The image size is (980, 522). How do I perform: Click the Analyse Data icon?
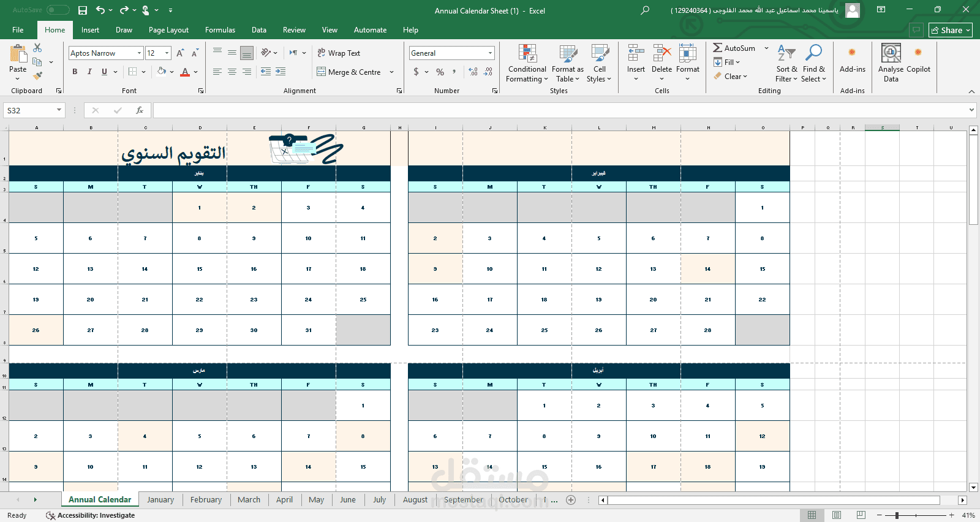click(891, 64)
